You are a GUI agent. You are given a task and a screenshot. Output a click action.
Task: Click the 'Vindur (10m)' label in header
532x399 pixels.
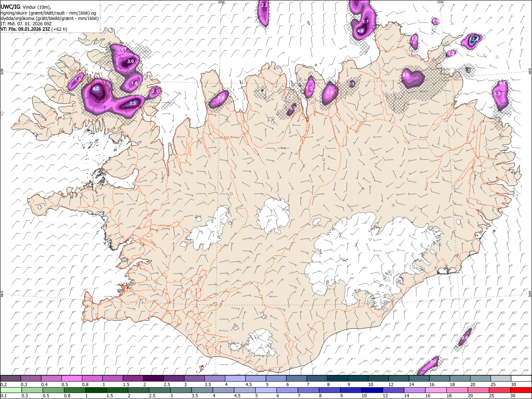pos(35,7)
